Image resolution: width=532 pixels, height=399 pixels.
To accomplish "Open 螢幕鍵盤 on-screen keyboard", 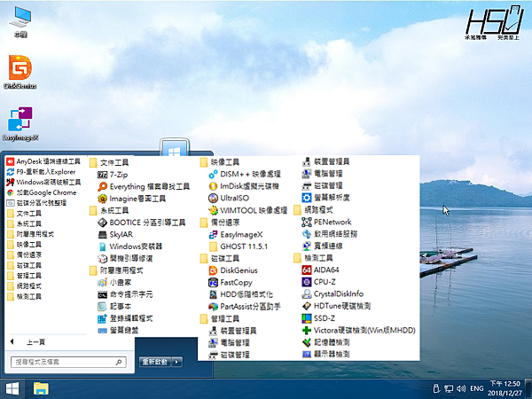I will tap(118, 330).
